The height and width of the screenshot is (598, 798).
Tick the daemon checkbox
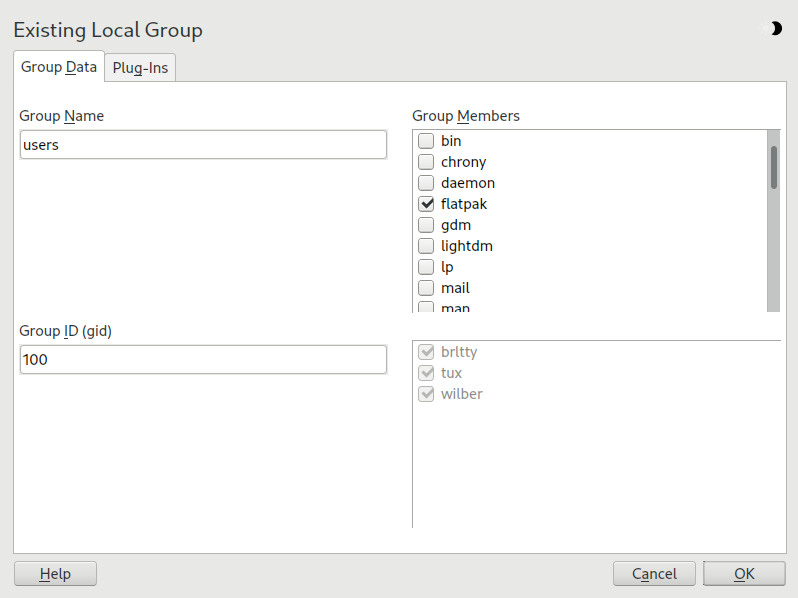tap(426, 183)
